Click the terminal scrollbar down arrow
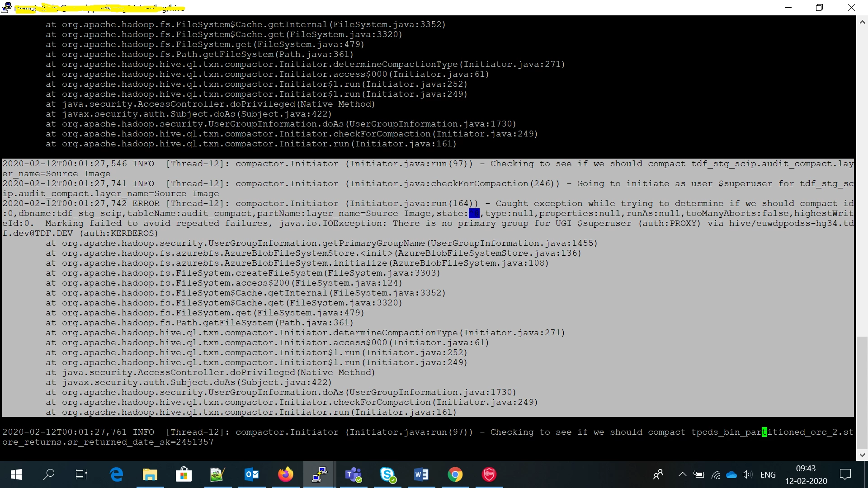 862,455
